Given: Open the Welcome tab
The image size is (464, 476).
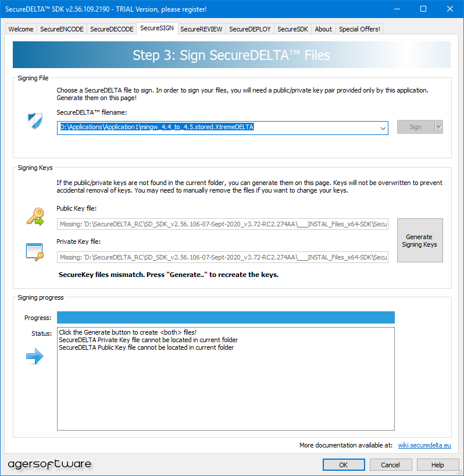Looking at the screenshot, I should [21, 29].
